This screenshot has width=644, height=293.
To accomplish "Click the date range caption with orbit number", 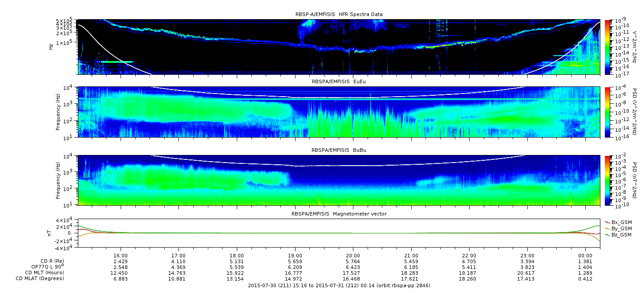I will (339, 285).
